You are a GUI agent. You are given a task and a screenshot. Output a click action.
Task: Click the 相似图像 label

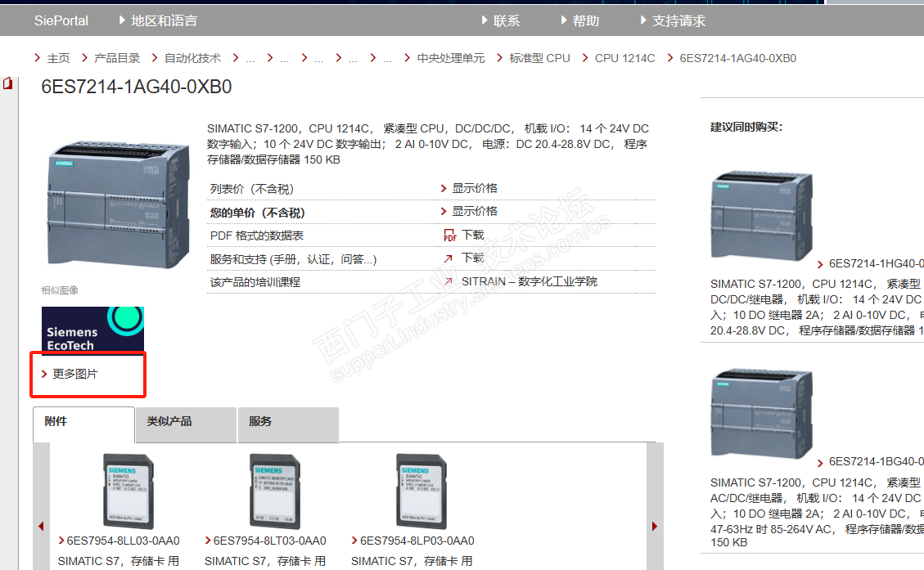[60, 290]
